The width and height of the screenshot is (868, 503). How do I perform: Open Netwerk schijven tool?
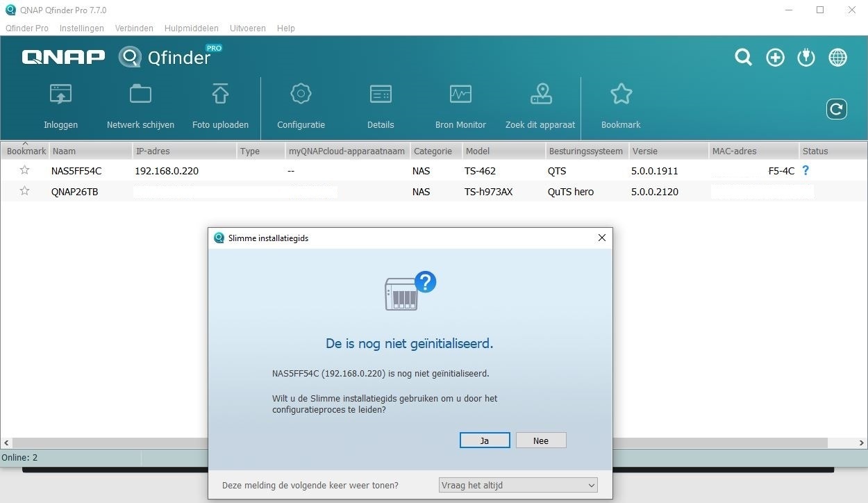140,94
